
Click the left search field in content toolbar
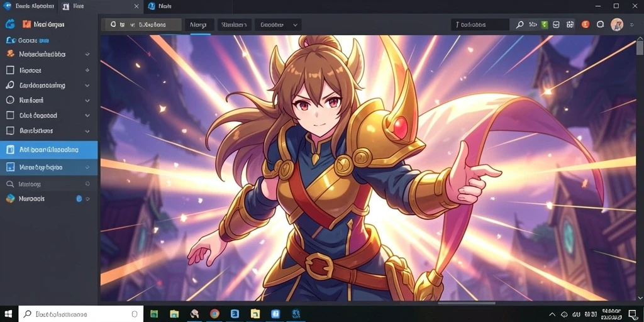click(x=142, y=25)
